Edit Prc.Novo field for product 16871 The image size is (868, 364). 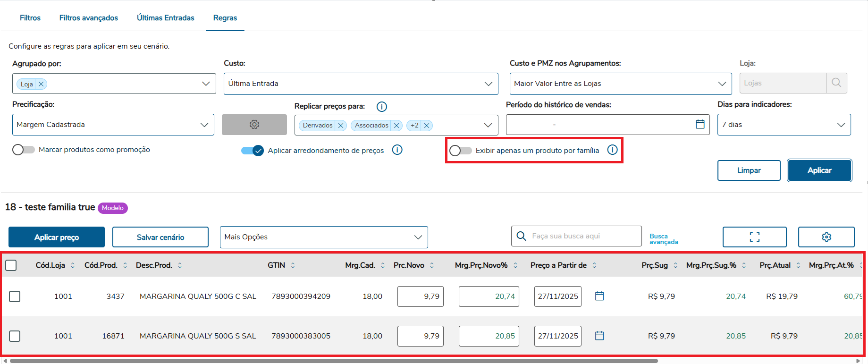421,336
